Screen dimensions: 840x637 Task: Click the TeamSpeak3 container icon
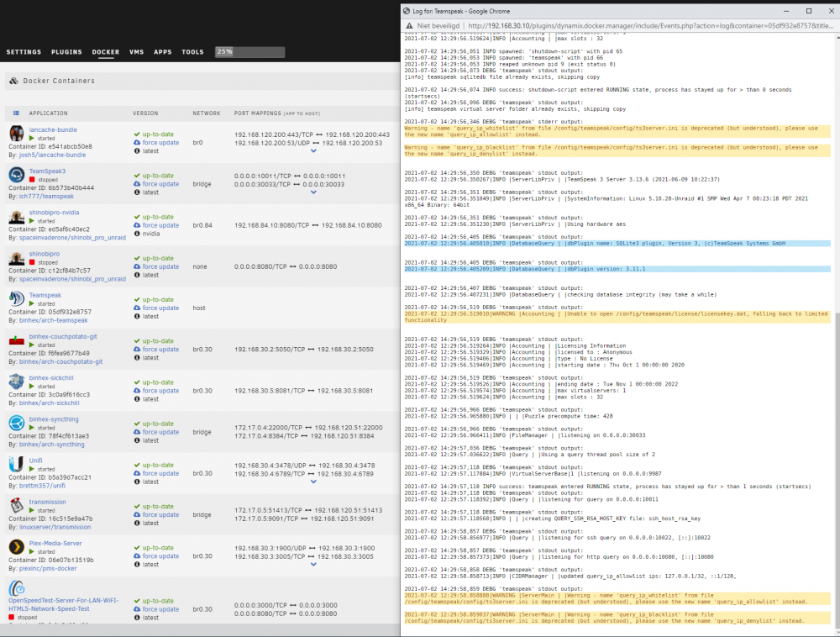[17, 174]
